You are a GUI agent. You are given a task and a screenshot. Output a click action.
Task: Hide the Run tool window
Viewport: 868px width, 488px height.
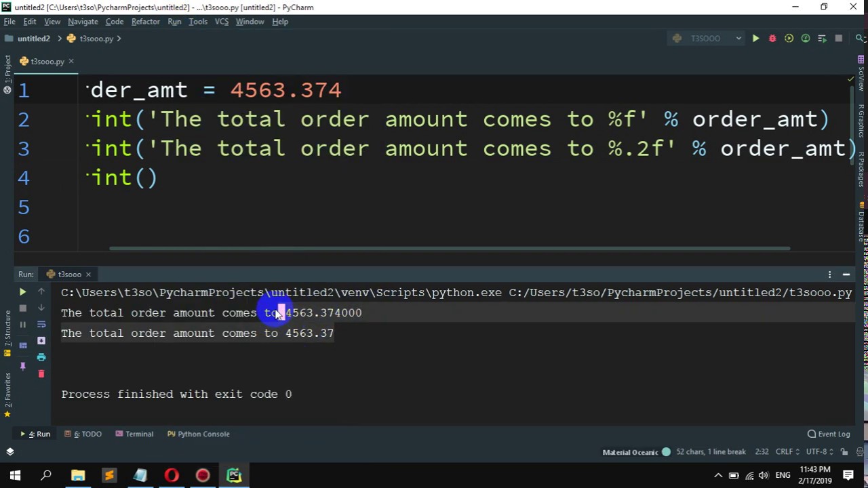pos(846,274)
